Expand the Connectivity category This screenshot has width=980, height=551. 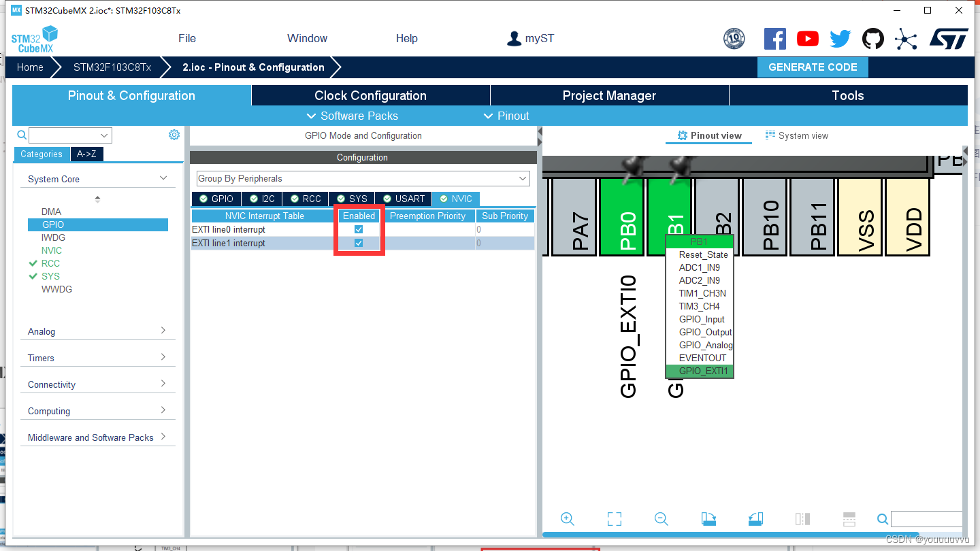click(x=163, y=384)
